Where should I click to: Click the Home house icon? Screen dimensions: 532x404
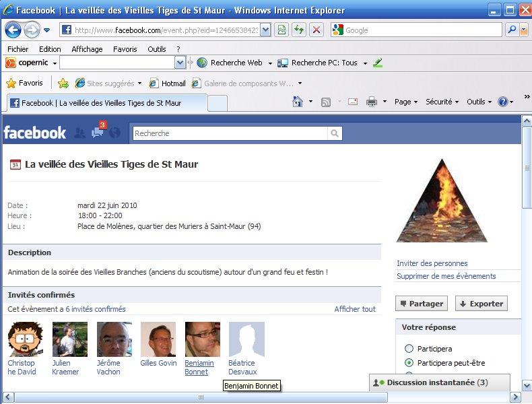click(x=298, y=102)
